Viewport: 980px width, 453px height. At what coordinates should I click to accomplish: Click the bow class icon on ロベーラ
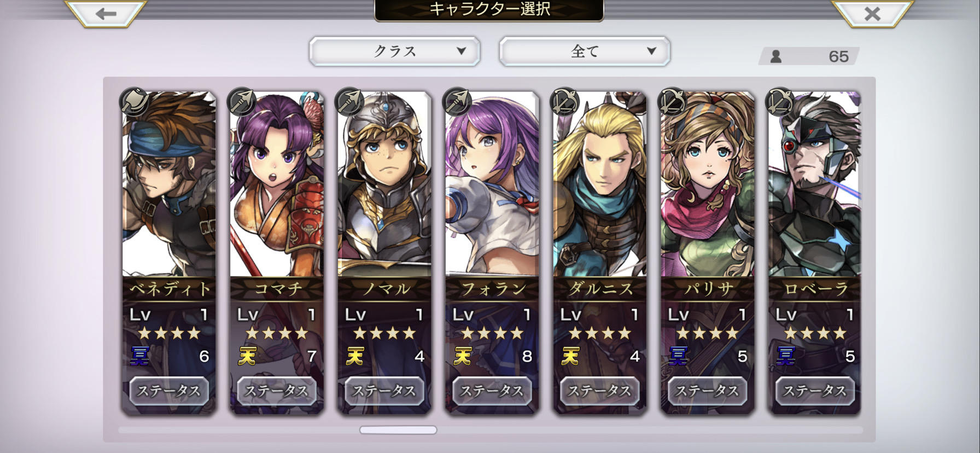pos(780,102)
